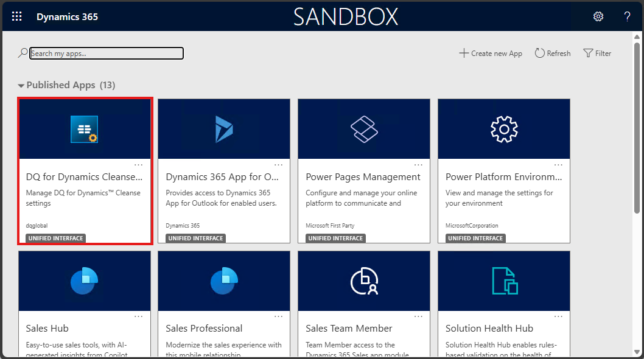This screenshot has width=644, height=359.
Task: Click the Sales Professional title
Action: point(204,329)
